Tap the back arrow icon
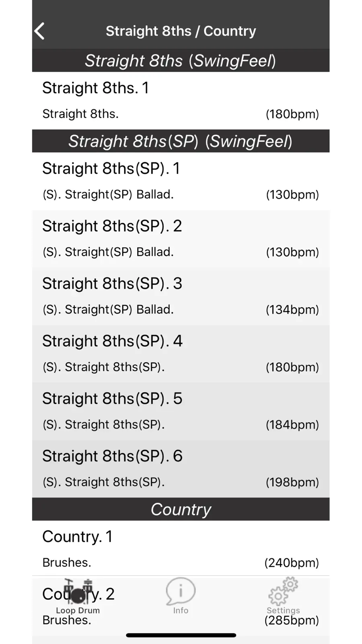362x644 pixels. click(x=39, y=31)
